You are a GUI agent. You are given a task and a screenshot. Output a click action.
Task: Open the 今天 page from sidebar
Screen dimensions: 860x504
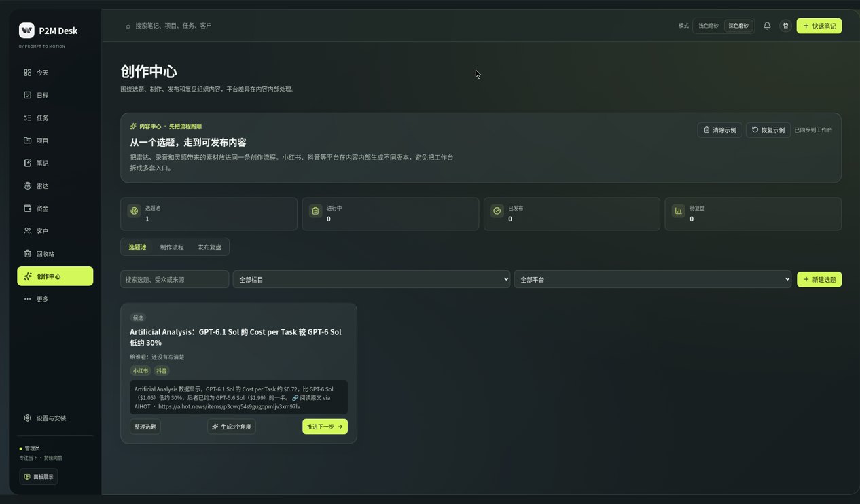(55, 73)
